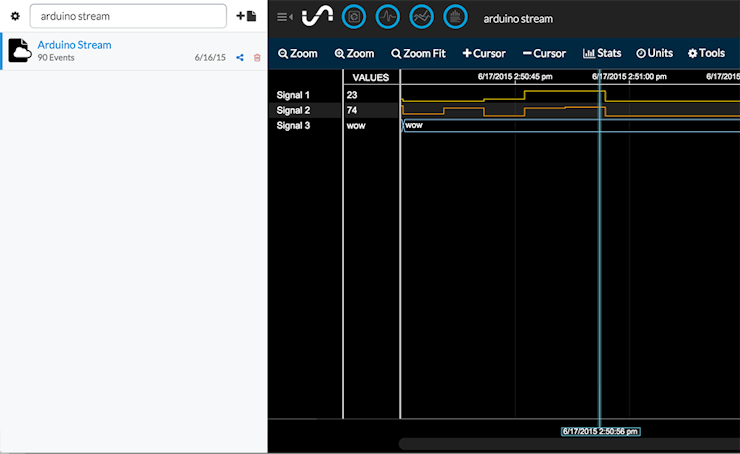Click the first Zoom out button
The width and height of the screenshot is (740, 454).
point(298,54)
